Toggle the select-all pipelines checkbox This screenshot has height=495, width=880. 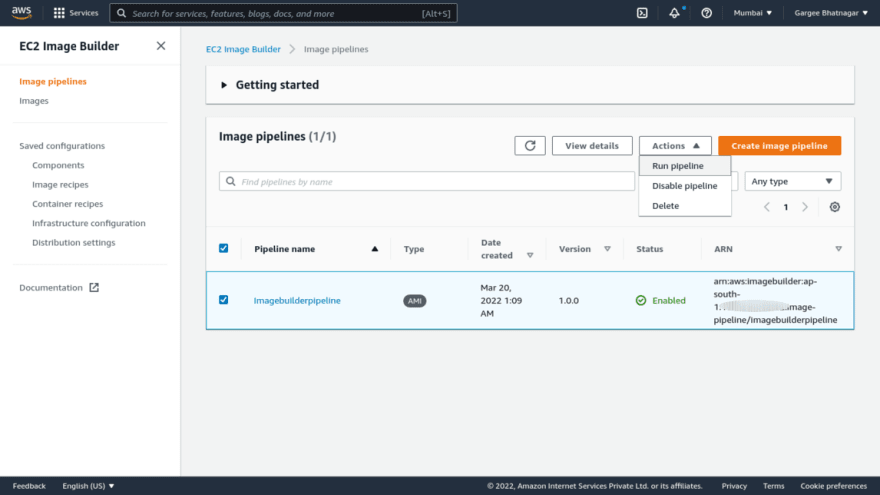coord(223,248)
